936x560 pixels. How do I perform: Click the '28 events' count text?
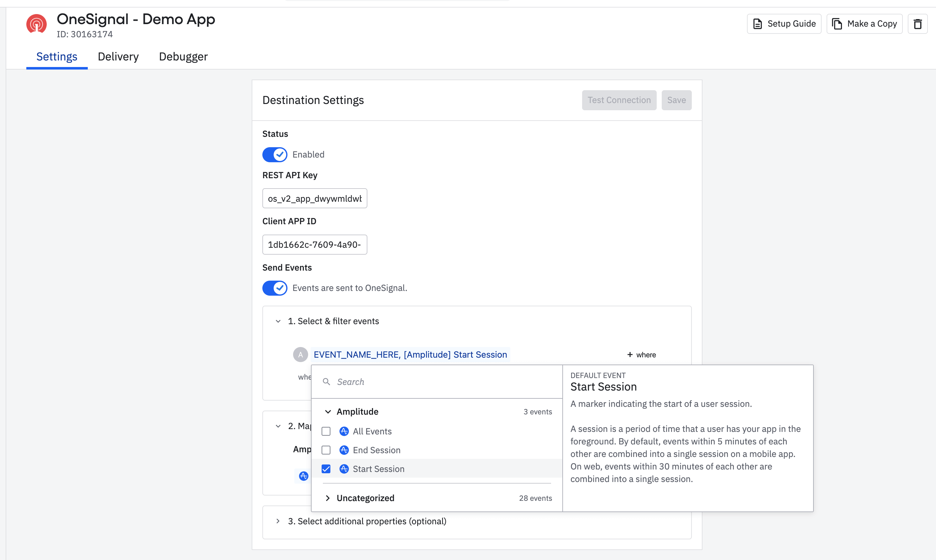(535, 498)
